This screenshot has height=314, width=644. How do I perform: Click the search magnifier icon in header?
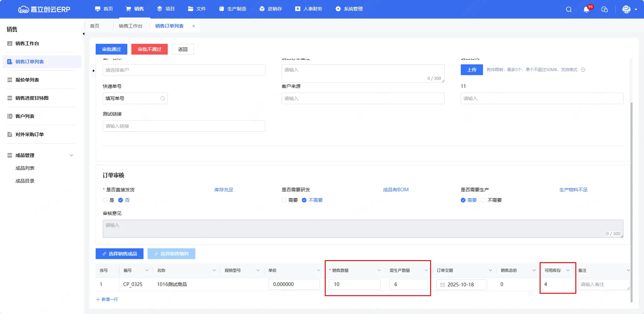[569, 9]
